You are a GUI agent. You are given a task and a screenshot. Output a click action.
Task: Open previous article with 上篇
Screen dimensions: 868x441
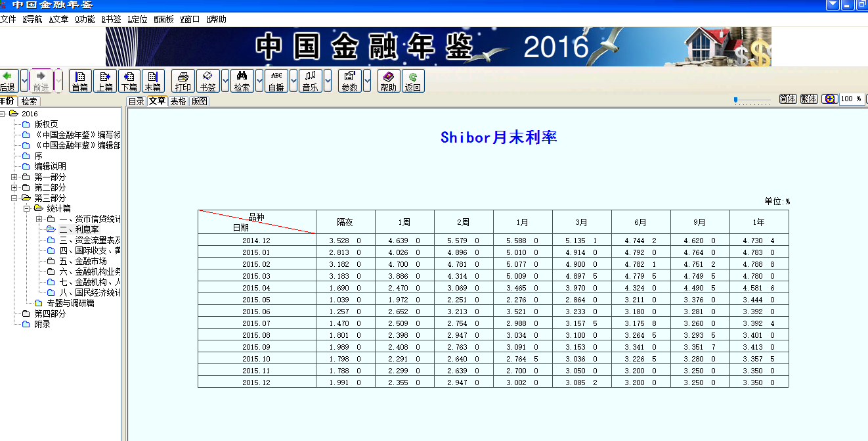[104, 81]
